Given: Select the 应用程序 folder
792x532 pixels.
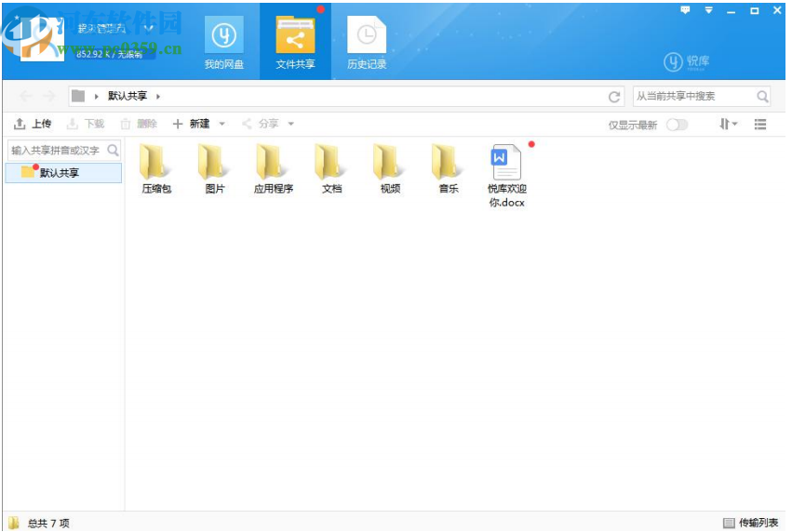Looking at the screenshot, I should coord(274,169).
